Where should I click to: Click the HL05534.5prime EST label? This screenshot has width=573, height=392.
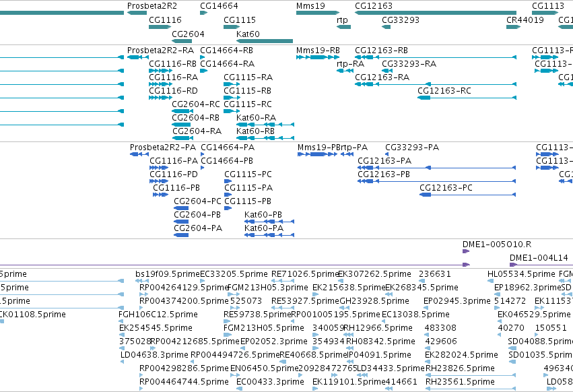click(521, 274)
